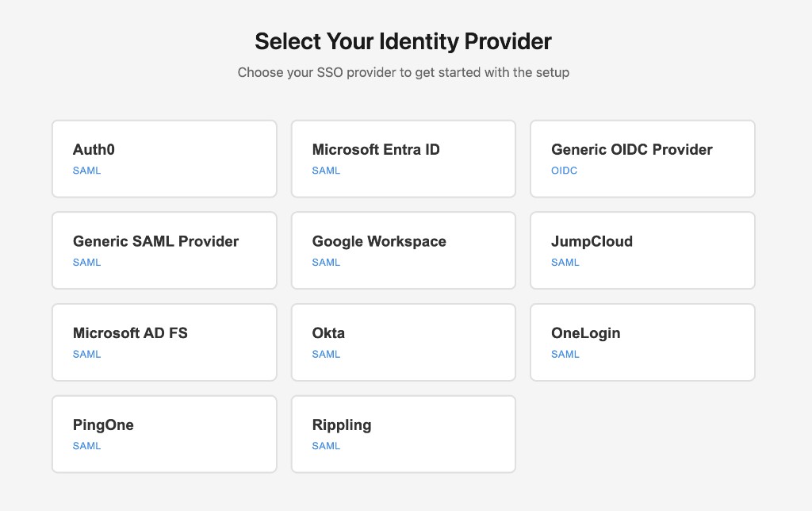Screen dimensions: 812x511
Task: Select the PingOne provider card
Action: (x=164, y=434)
